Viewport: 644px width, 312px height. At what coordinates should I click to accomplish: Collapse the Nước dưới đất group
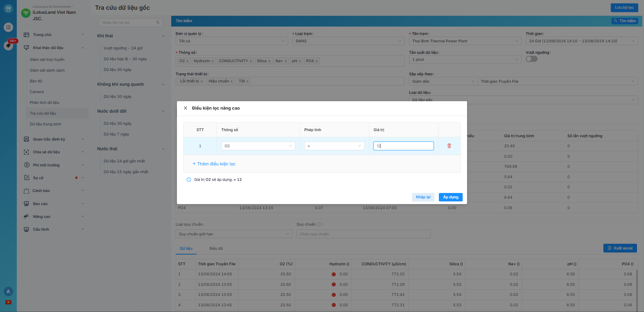coord(163,111)
